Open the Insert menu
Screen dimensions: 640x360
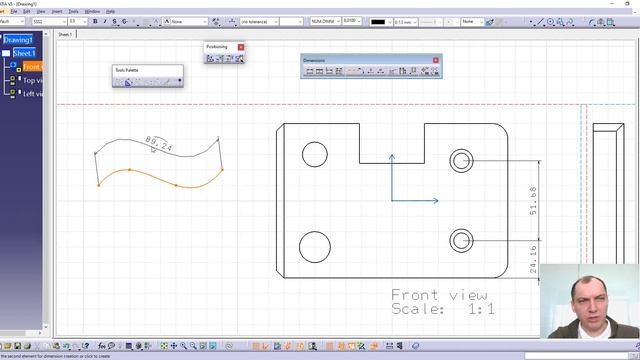point(57,11)
